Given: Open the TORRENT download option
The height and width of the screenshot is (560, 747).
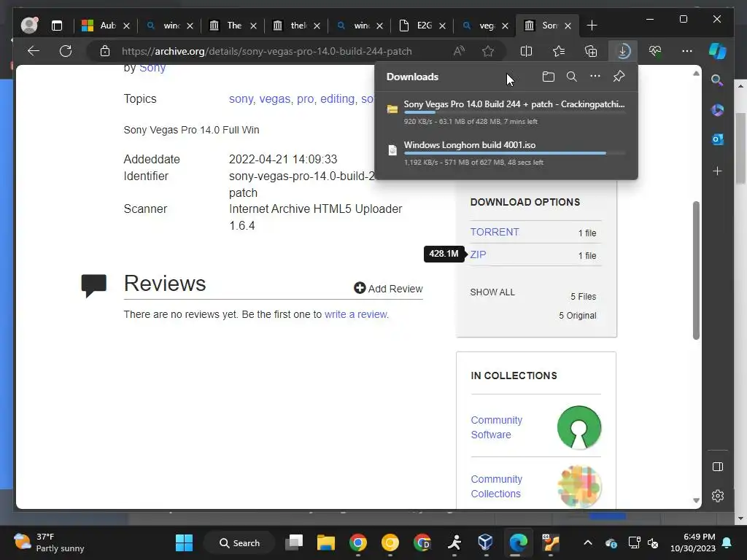Looking at the screenshot, I should pos(495,232).
